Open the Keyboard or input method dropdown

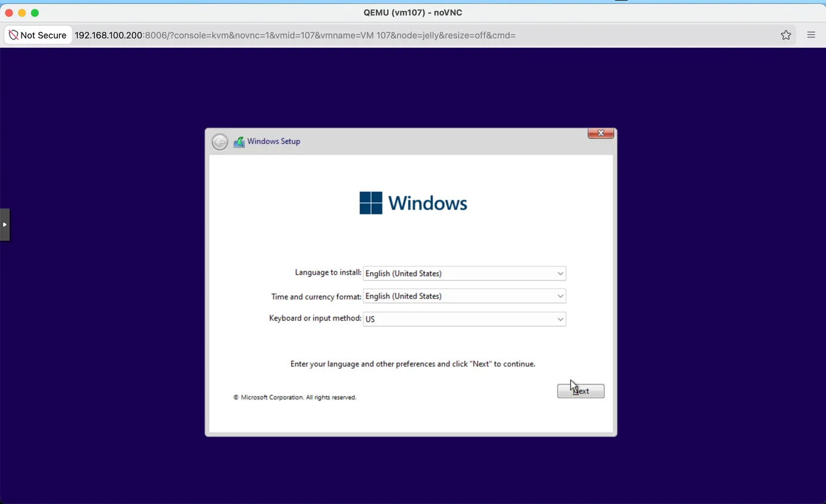tap(464, 319)
